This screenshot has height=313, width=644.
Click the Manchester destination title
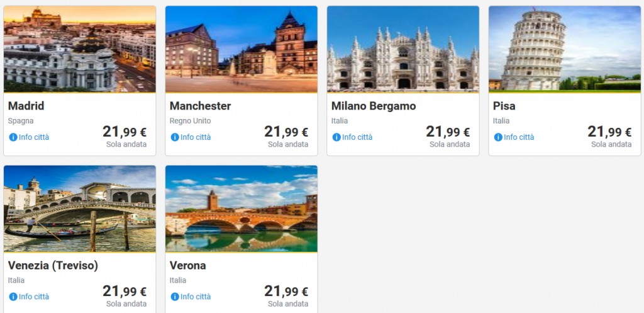200,106
